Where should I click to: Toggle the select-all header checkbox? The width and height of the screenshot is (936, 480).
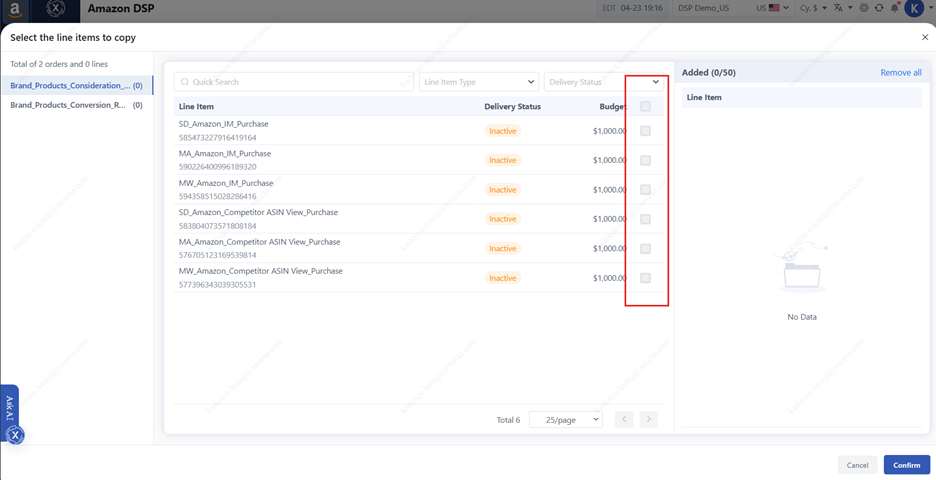coord(645,106)
